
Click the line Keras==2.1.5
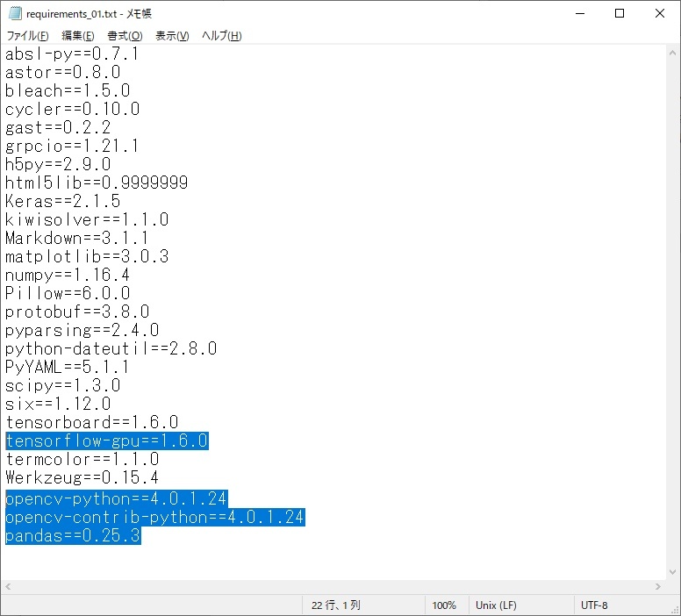tap(62, 201)
